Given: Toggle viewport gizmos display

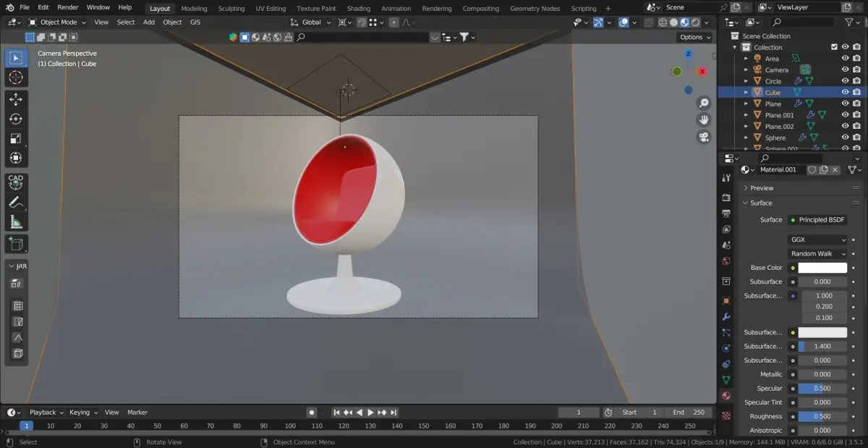Looking at the screenshot, I should [598, 22].
